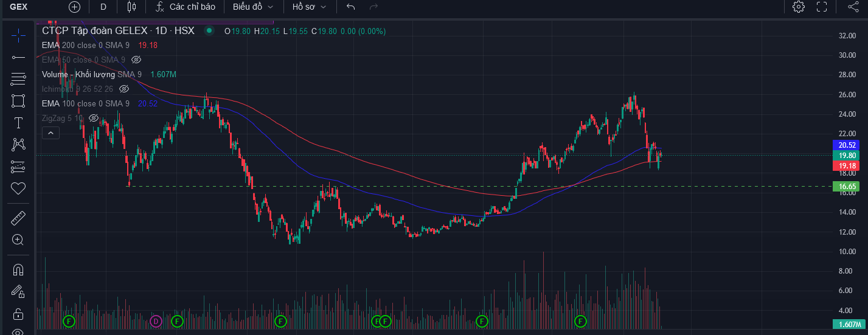The width and height of the screenshot is (868, 335).
Task: Undo the last chart action
Action: coord(350,7)
